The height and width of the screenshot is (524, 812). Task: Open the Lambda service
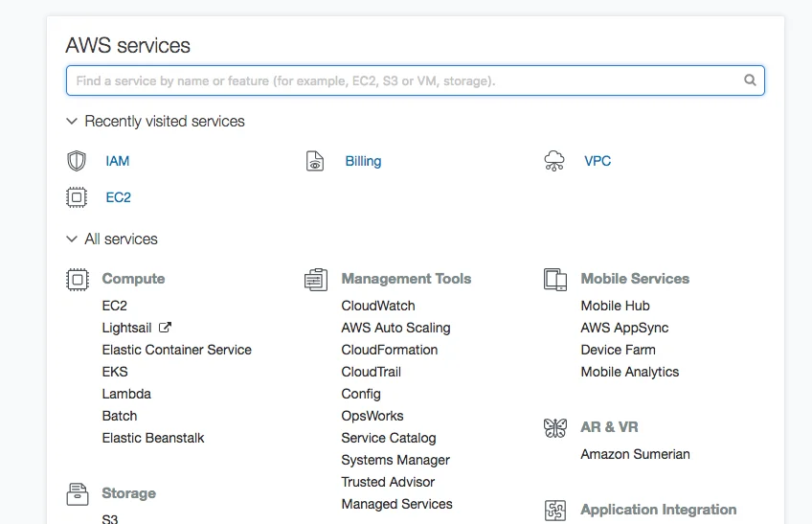point(126,394)
